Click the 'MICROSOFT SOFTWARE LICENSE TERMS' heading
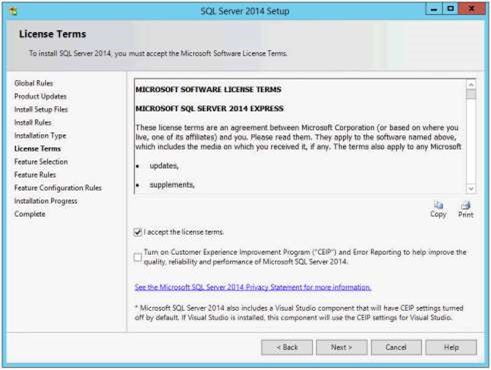The image size is (491, 370). [x=208, y=90]
